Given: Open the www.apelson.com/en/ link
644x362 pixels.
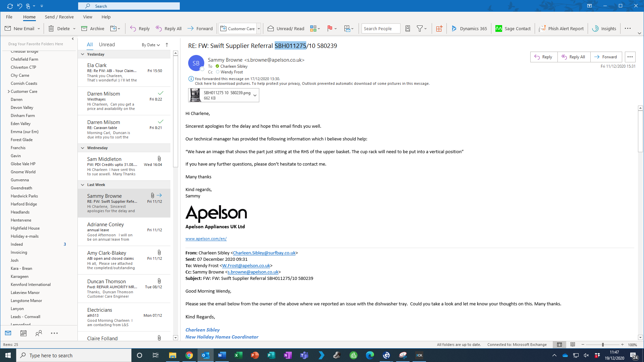Looking at the screenshot, I should [206, 239].
